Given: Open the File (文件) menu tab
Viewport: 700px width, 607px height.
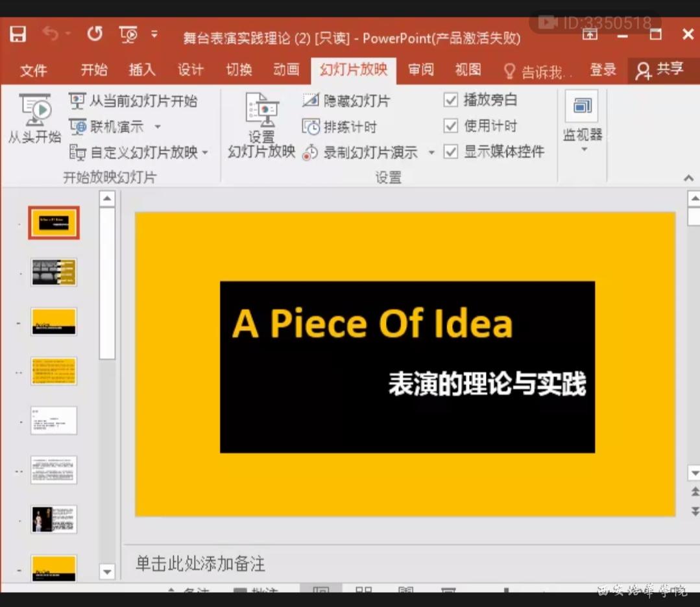Looking at the screenshot, I should pyautogui.click(x=33, y=70).
